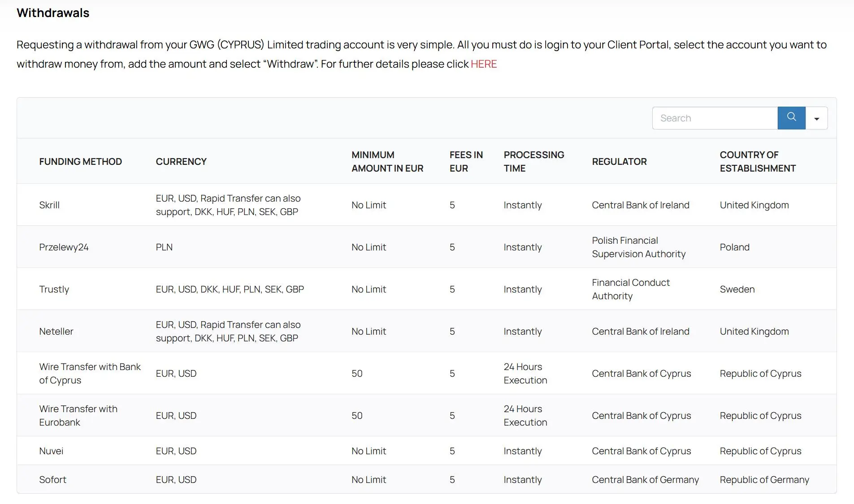Select Trustly's currency list cell
854x504 pixels.
pyautogui.click(x=230, y=289)
